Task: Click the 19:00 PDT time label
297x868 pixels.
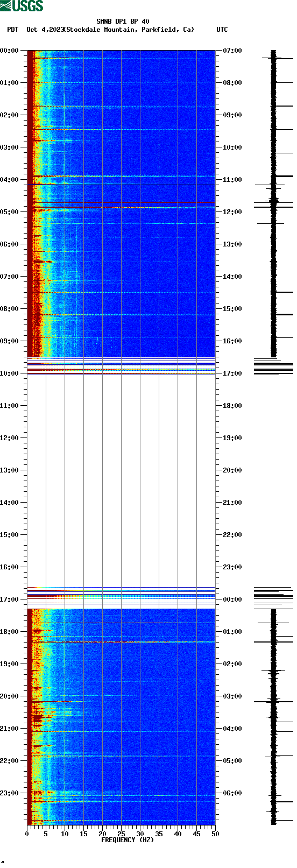Action: pos(9,664)
